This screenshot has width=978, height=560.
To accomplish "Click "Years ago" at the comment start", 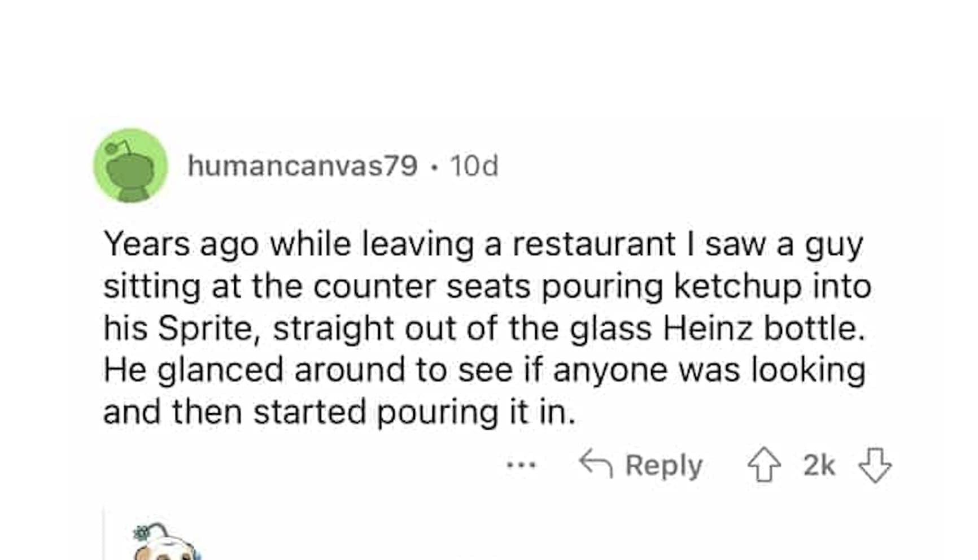I will [181, 244].
